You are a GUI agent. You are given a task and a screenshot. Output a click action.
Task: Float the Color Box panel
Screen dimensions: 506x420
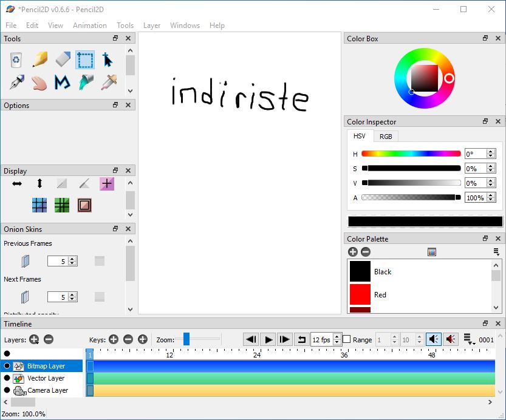485,38
